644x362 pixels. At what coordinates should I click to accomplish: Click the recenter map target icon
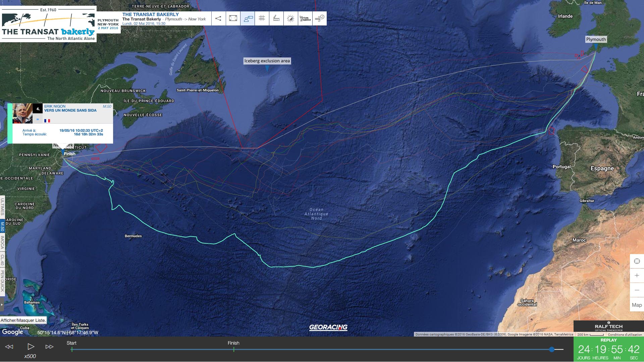point(637,261)
